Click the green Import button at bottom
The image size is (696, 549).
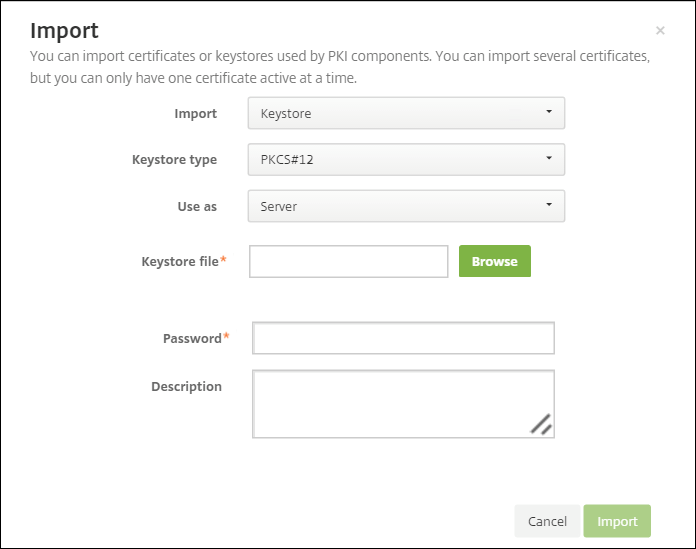pyautogui.click(x=617, y=521)
